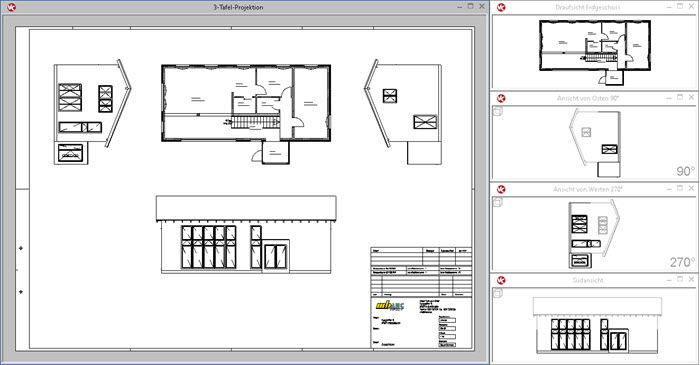Click the app icon of Südansicht window
Screen dimensions: 700x365
coord(501,280)
